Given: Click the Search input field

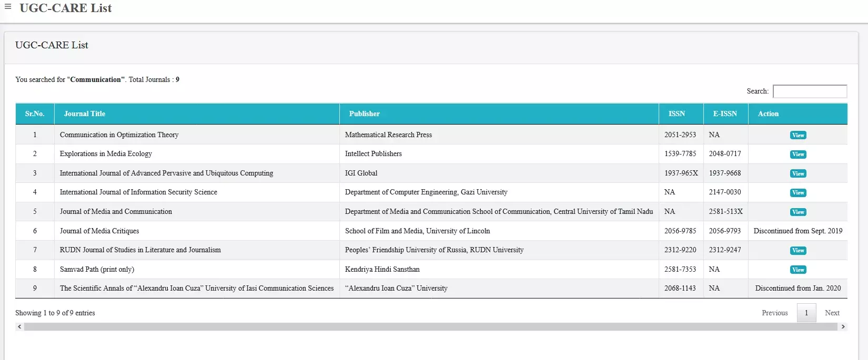Looking at the screenshot, I should pos(810,91).
